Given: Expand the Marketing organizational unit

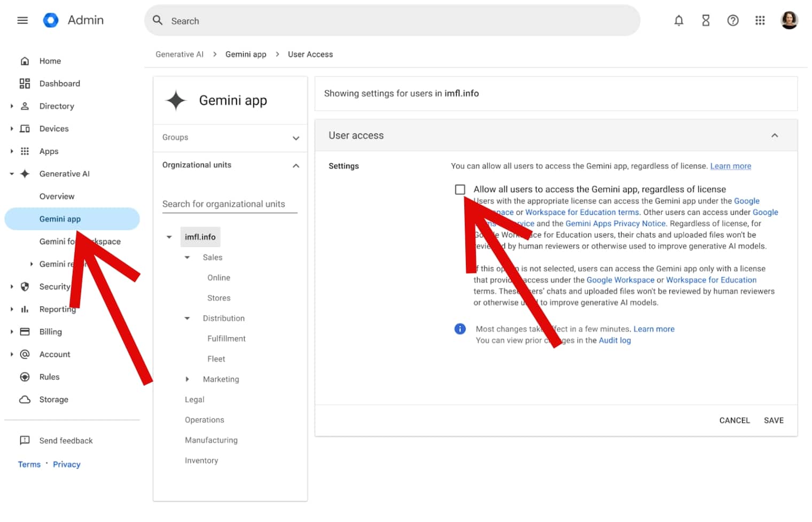Looking at the screenshot, I should click(188, 379).
